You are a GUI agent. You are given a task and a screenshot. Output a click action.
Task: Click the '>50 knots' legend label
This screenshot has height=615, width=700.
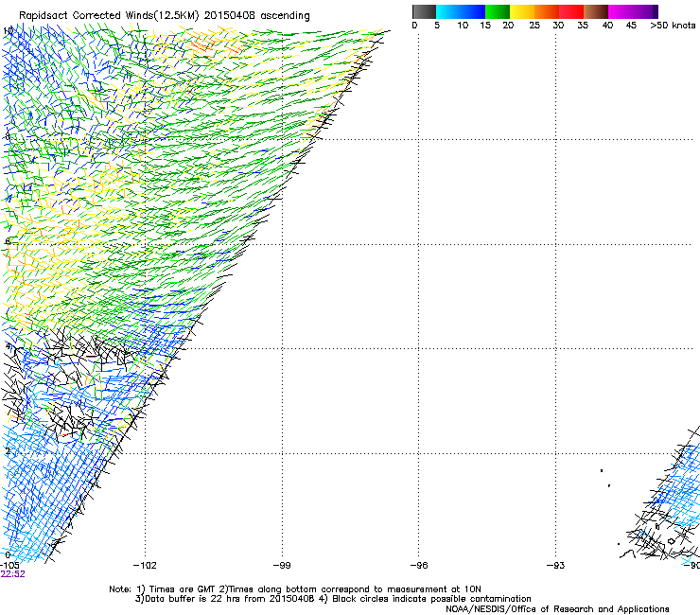673,26
